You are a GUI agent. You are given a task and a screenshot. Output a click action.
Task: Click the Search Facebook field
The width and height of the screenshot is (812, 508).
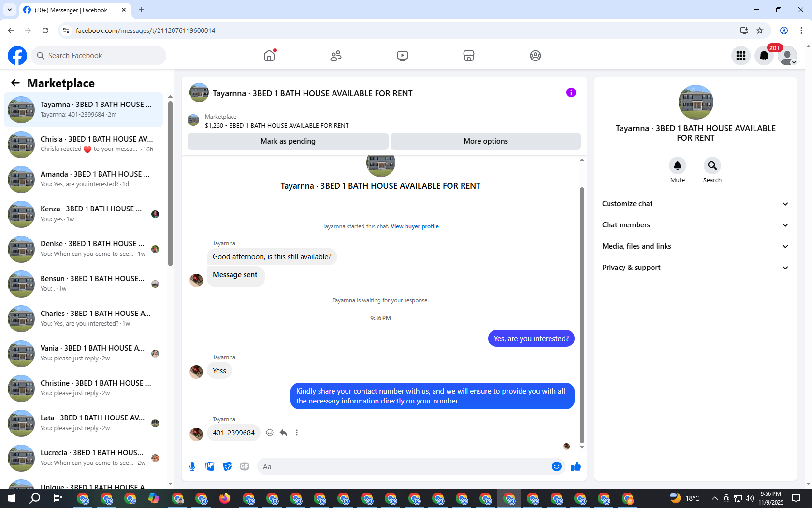99,56
